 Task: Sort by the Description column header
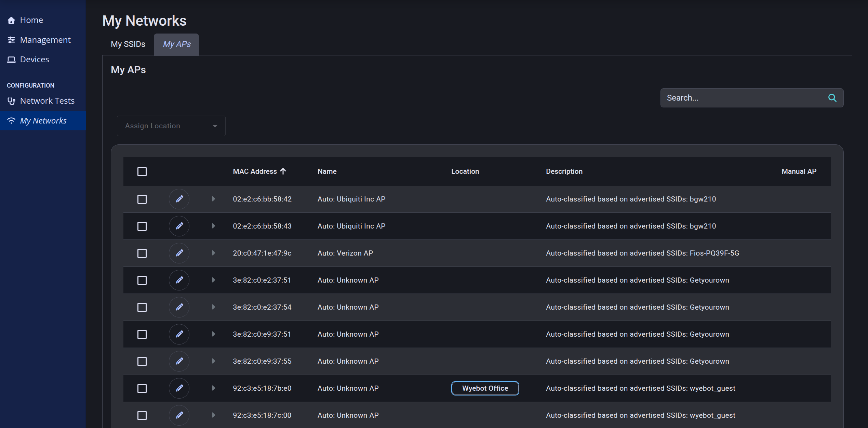564,171
